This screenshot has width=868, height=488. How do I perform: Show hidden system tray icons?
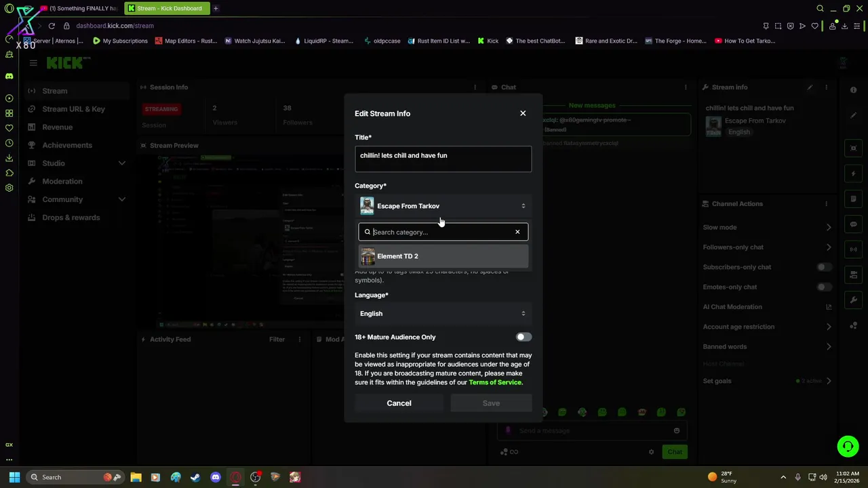pos(783,477)
